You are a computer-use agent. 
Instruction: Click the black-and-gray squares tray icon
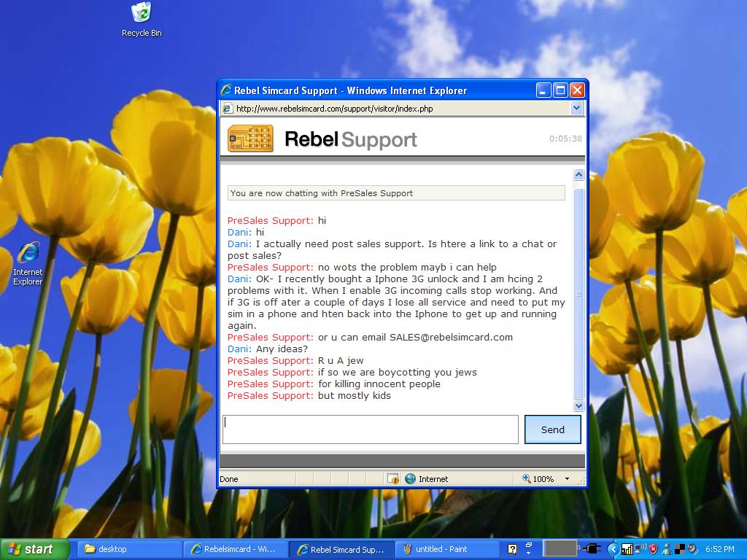point(679,550)
